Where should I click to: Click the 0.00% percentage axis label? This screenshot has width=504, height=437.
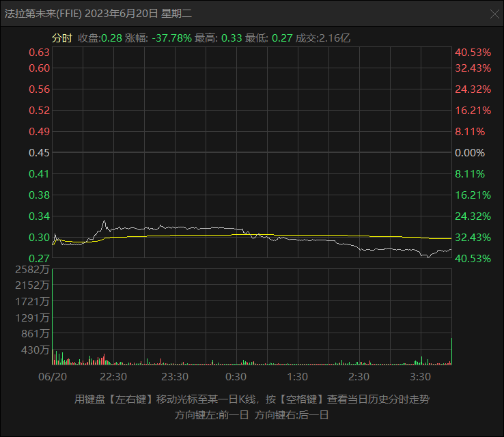tap(470, 153)
